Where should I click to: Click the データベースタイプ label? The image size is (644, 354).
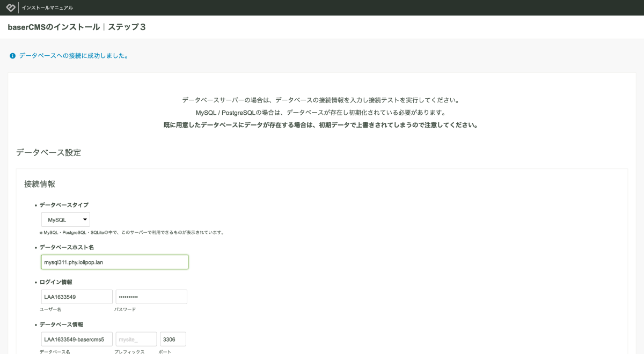pyautogui.click(x=64, y=205)
